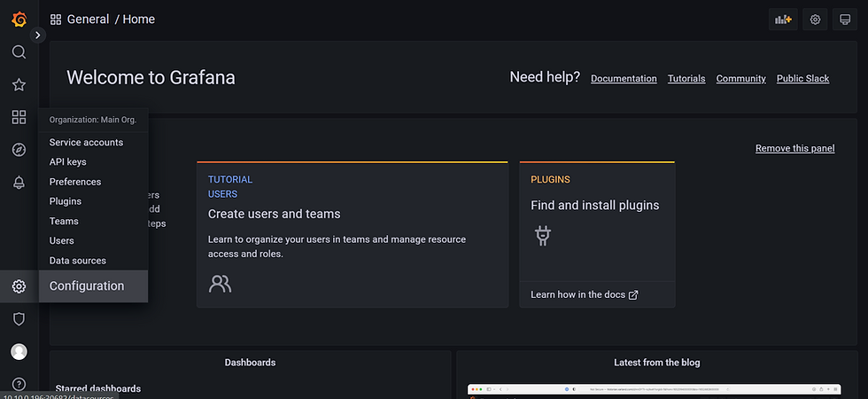Click the Configuration menu header
This screenshot has height=399, width=868.
(x=93, y=286)
